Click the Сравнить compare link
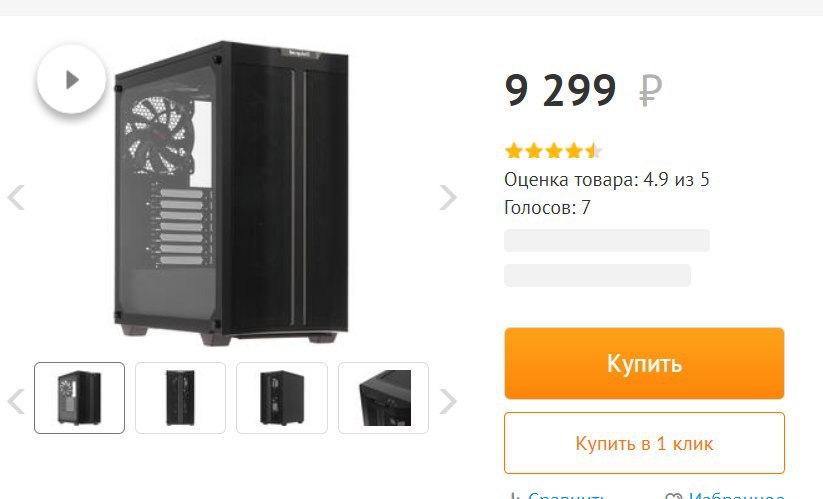The width and height of the screenshot is (823, 499). [566, 495]
